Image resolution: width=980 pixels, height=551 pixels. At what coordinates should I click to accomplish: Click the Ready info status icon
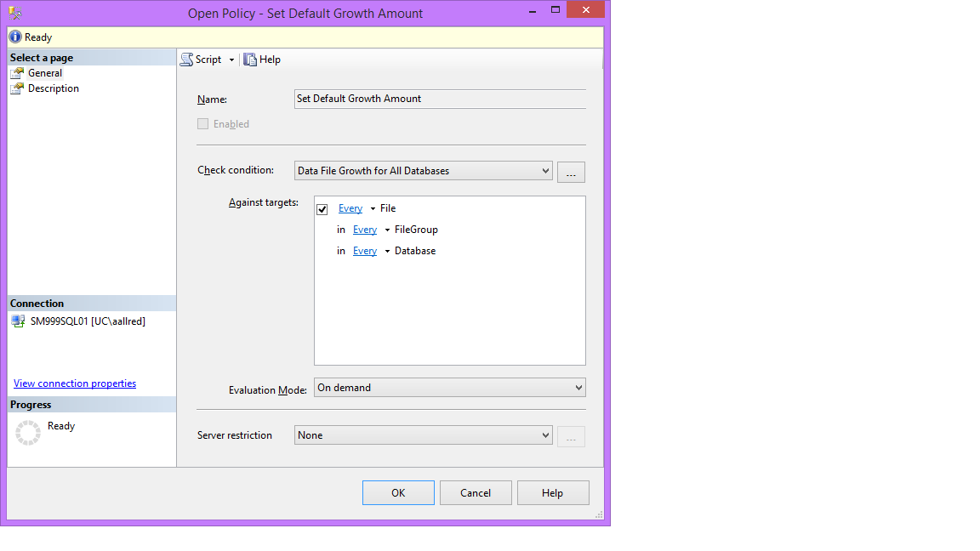click(x=15, y=37)
